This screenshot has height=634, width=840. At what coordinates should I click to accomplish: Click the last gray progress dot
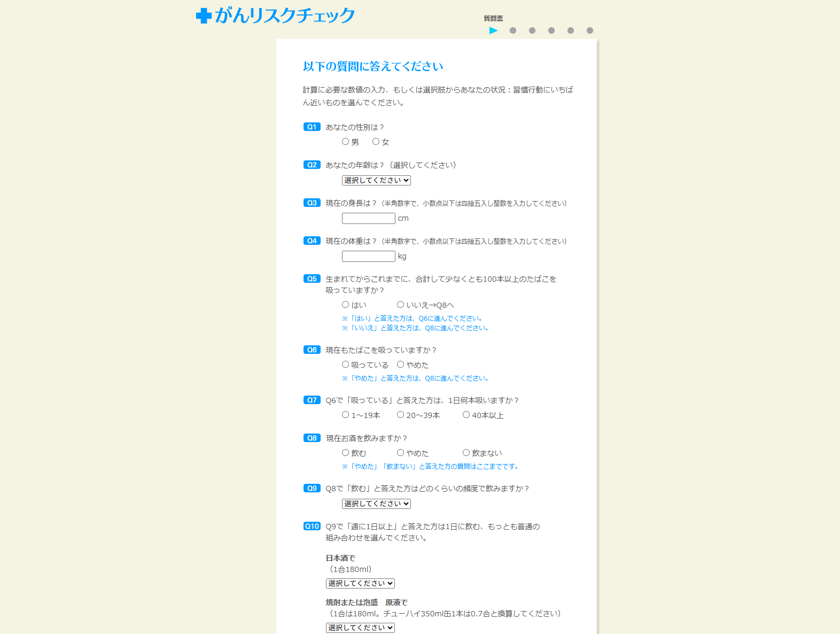(589, 30)
